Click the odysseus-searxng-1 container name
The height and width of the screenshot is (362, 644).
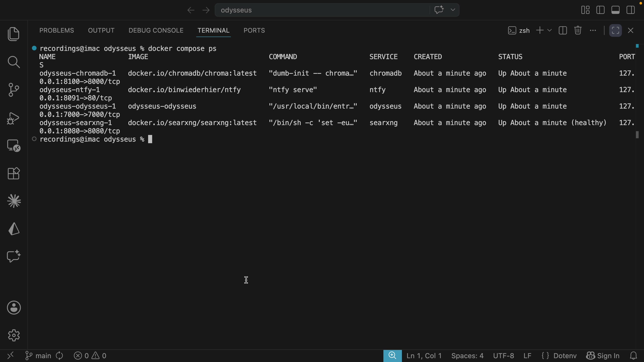75,123
